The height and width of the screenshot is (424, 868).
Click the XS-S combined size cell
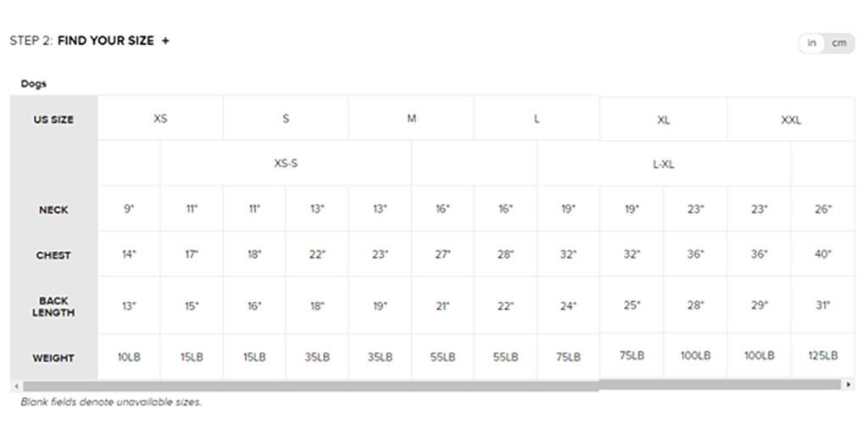point(286,164)
